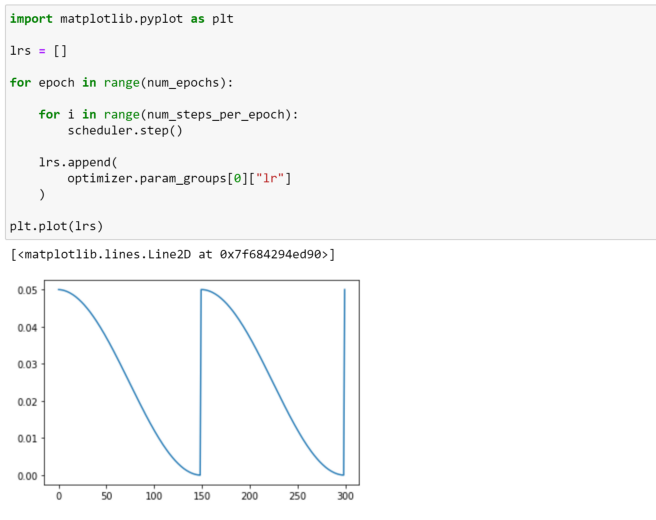Click the 'for epoch in range(num_epochs):' line
Image resolution: width=656 pixels, height=520 pixels.
tap(121, 83)
